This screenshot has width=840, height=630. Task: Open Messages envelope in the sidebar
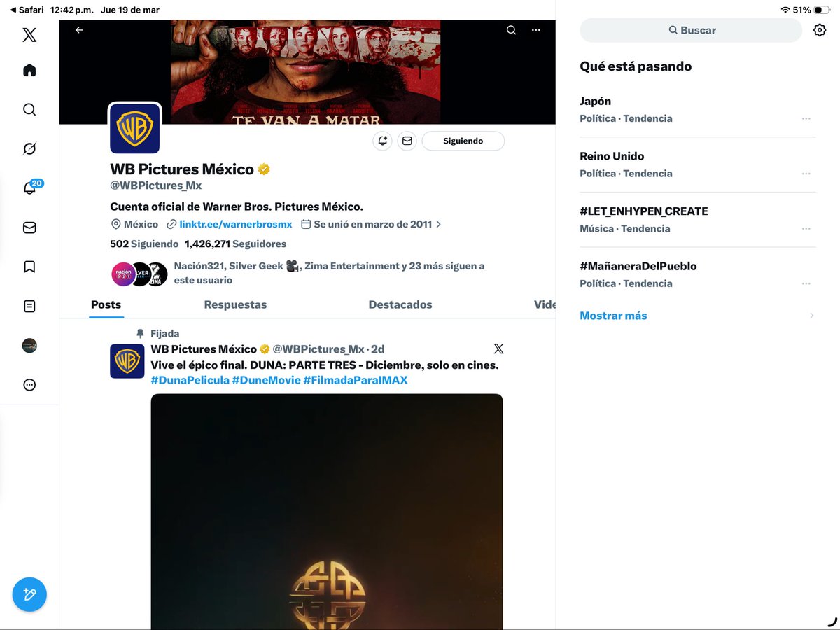pyautogui.click(x=29, y=227)
